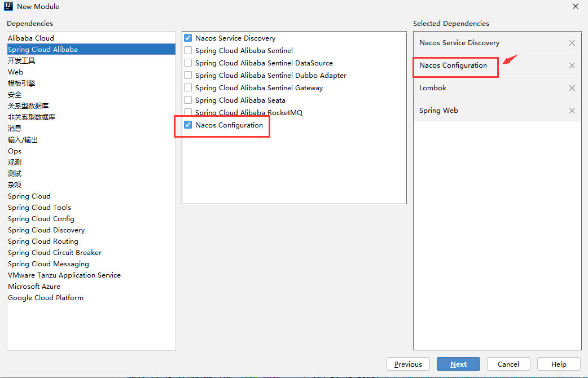Choose VMware Tanzu Application Service category
Screen dimensions: 588x378
(x=91, y=275)
